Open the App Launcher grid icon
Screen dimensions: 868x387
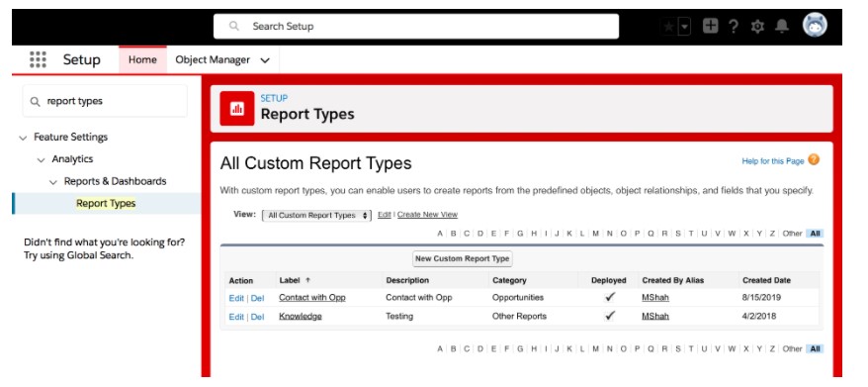(x=38, y=59)
